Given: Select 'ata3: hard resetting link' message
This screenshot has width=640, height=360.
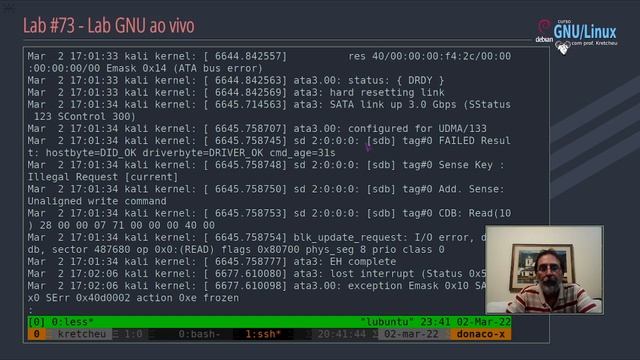Looking at the screenshot, I should (x=369, y=92).
